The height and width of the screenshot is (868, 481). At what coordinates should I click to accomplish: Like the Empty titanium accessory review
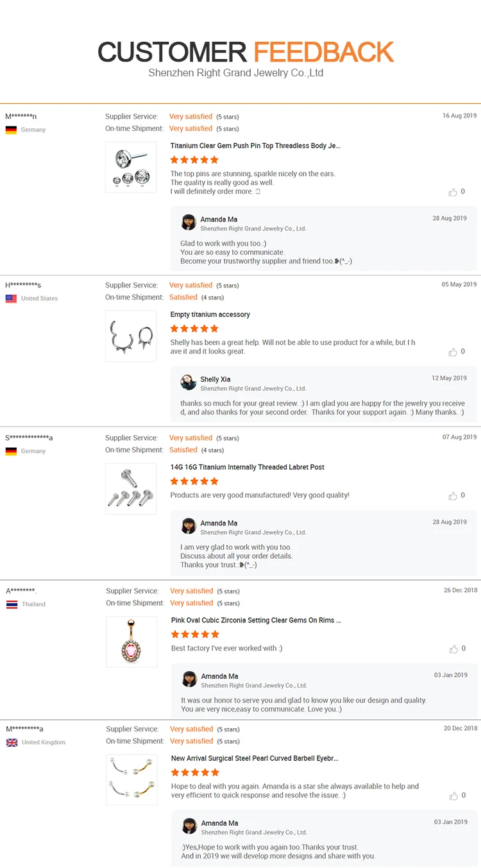coord(453,352)
